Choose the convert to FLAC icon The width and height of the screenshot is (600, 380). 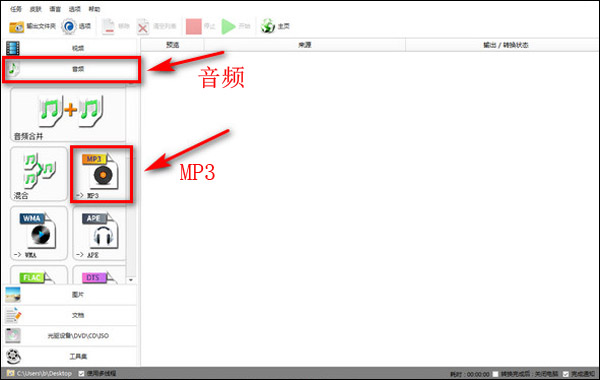pyautogui.click(x=39, y=275)
